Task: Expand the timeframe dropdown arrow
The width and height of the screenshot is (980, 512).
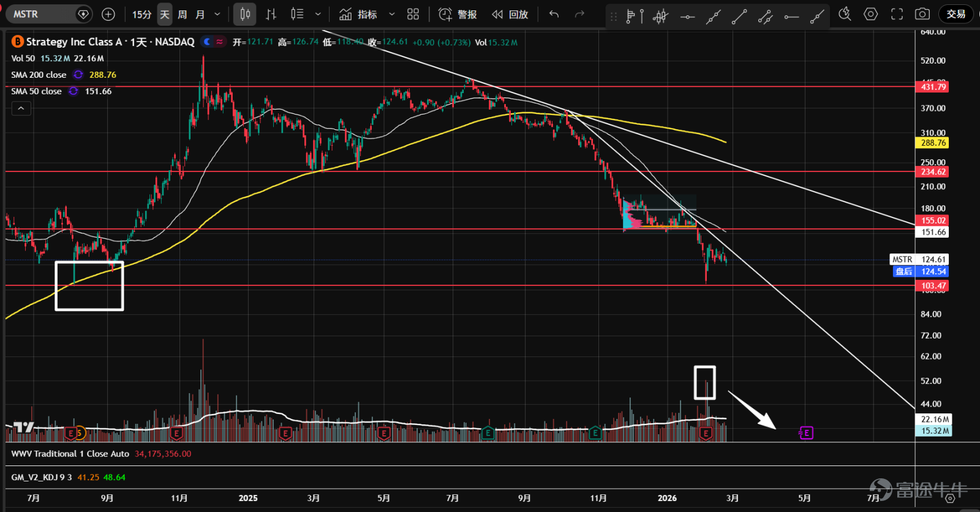Action: click(217, 14)
